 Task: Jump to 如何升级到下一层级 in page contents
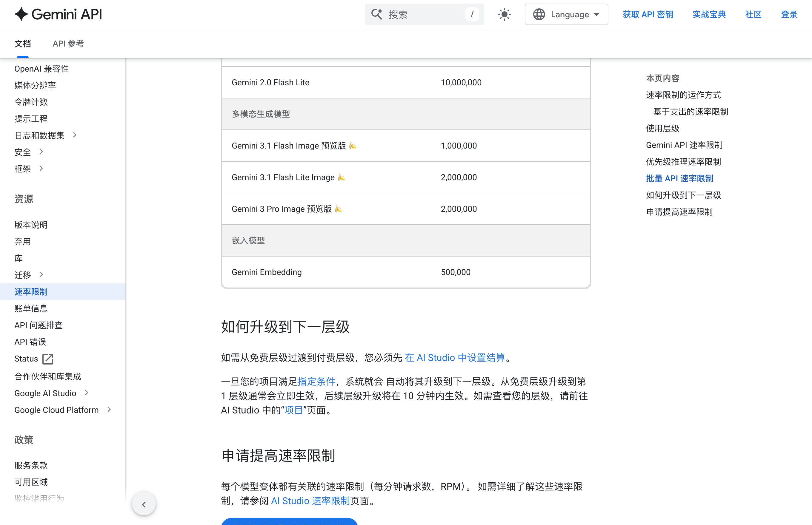tap(683, 195)
